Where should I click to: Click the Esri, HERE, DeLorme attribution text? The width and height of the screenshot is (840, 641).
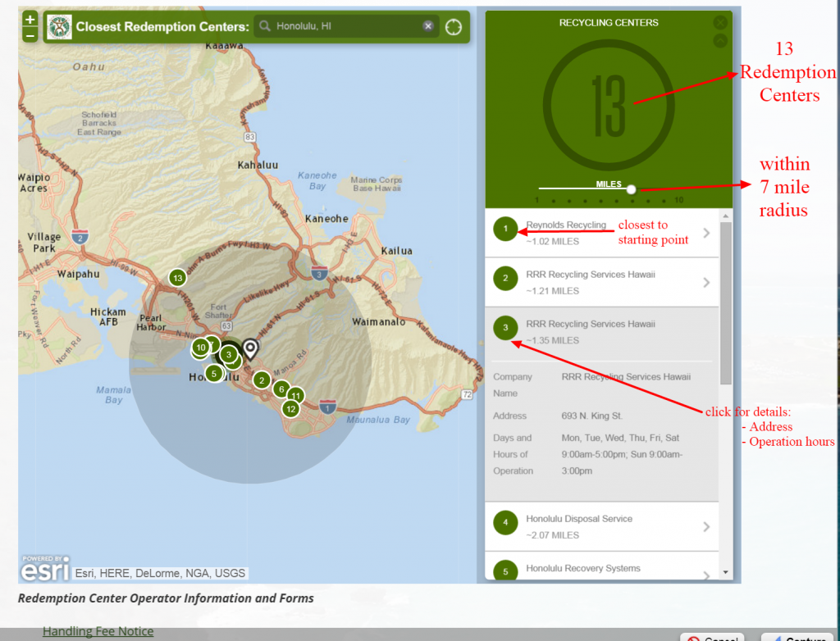pos(160,574)
